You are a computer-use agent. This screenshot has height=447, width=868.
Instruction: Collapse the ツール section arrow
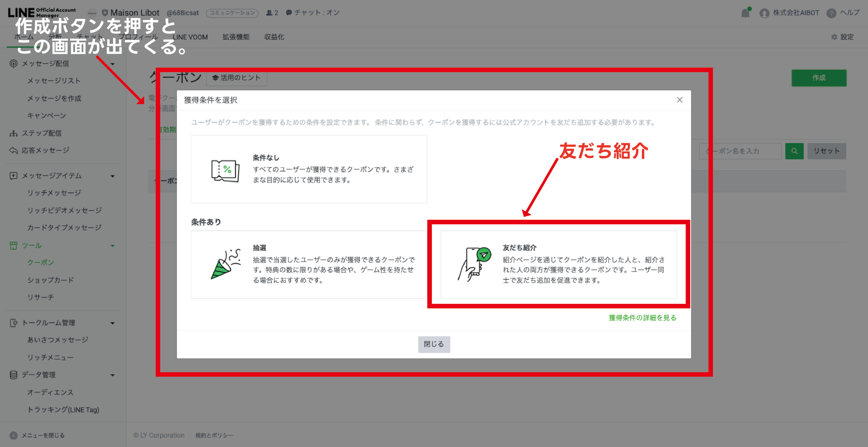113,246
